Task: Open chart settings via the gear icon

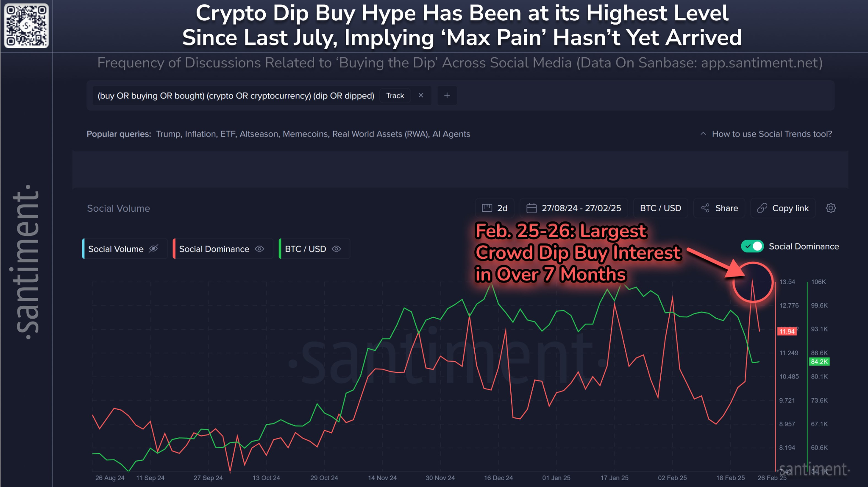Action: [831, 208]
